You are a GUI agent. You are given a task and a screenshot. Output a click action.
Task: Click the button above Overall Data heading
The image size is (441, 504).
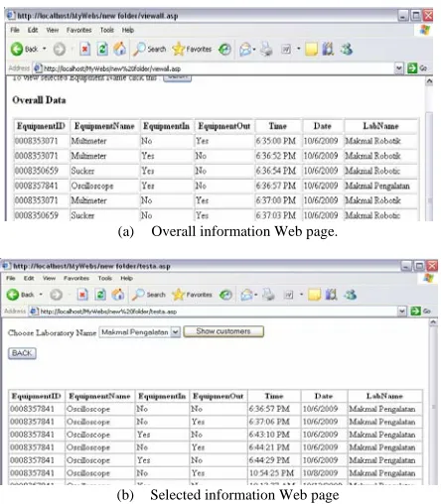click(x=178, y=78)
